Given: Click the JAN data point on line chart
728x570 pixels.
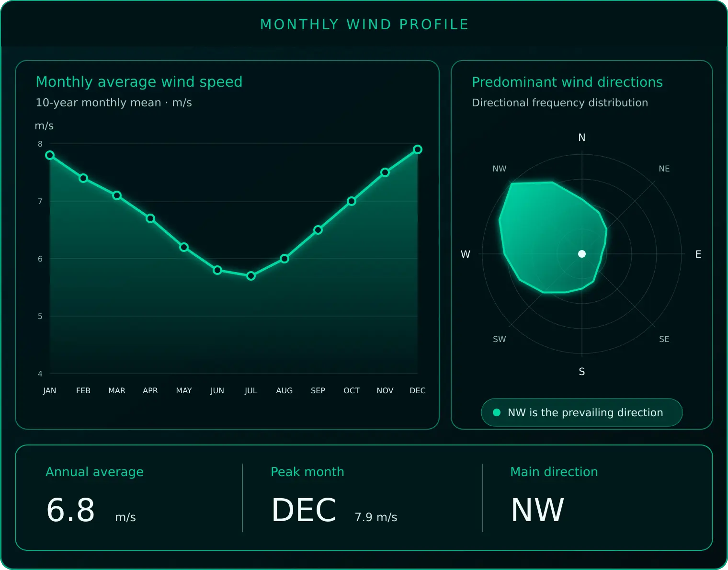Looking at the screenshot, I should tap(50, 155).
